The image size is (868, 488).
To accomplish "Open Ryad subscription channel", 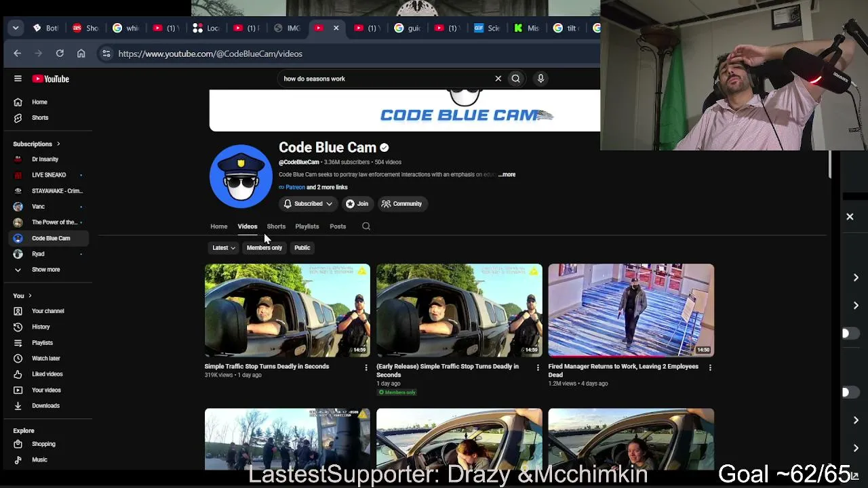I will (38, 254).
